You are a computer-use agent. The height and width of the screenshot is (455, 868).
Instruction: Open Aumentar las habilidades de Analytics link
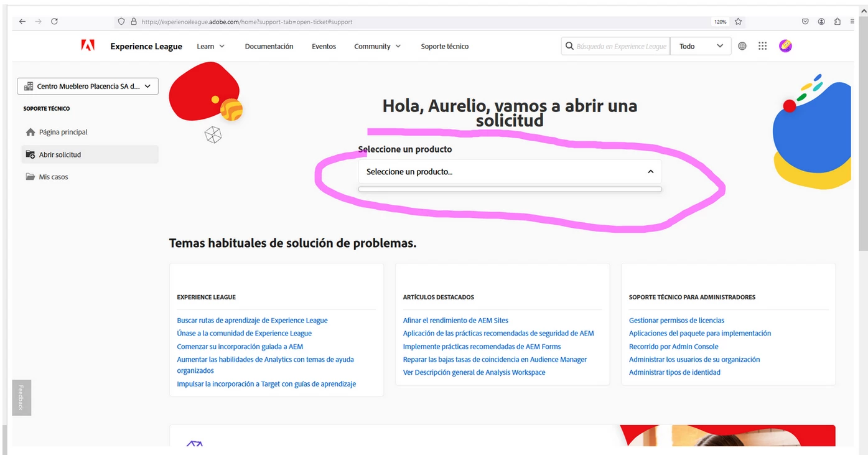pyautogui.click(x=265, y=365)
